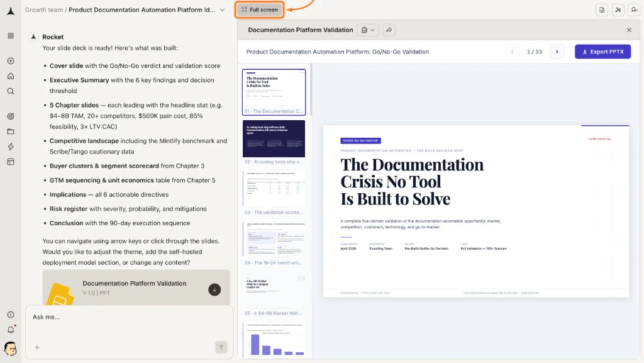Viewport: 644px width, 363px height.
Task: Open the board view icon in the sidebar
Action: 10,162
